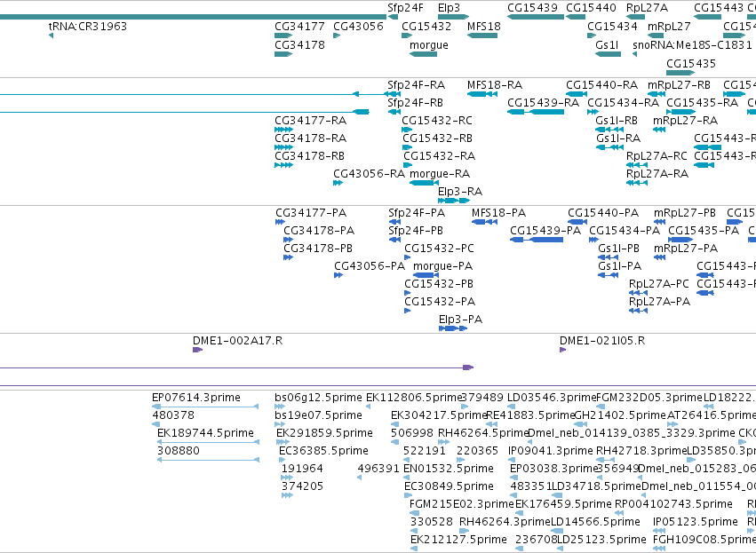Click the Elp3-RA transcript label
The image size is (756, 553).
[460, 192]
